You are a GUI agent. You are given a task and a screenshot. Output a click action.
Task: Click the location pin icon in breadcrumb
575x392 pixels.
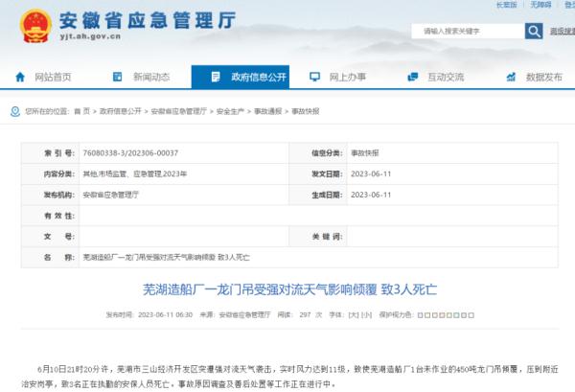click(x=15, y=111)
